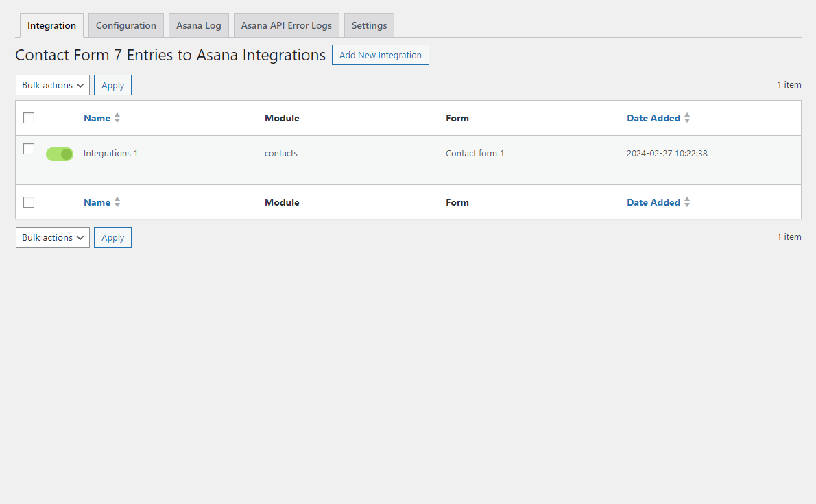This screenshot has height=504, width=816.
Task: Click the date 2024-02-27 10:22:38
Action: coord(667,153)
